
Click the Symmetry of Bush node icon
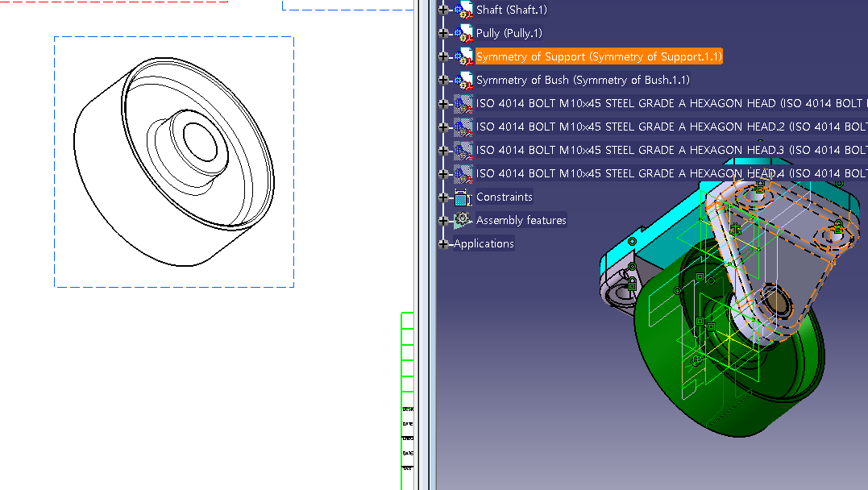click(463, 80)
